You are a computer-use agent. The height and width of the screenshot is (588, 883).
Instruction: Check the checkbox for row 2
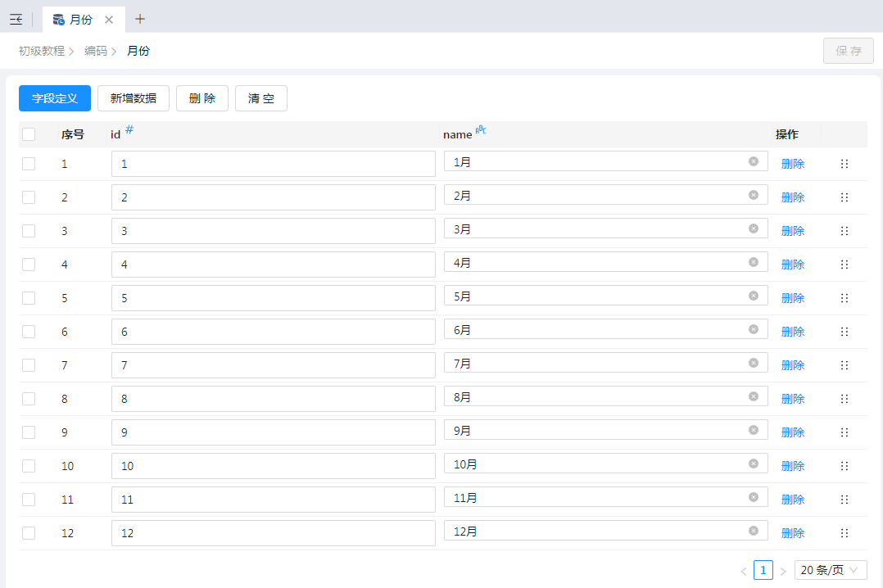coord(29,197)
